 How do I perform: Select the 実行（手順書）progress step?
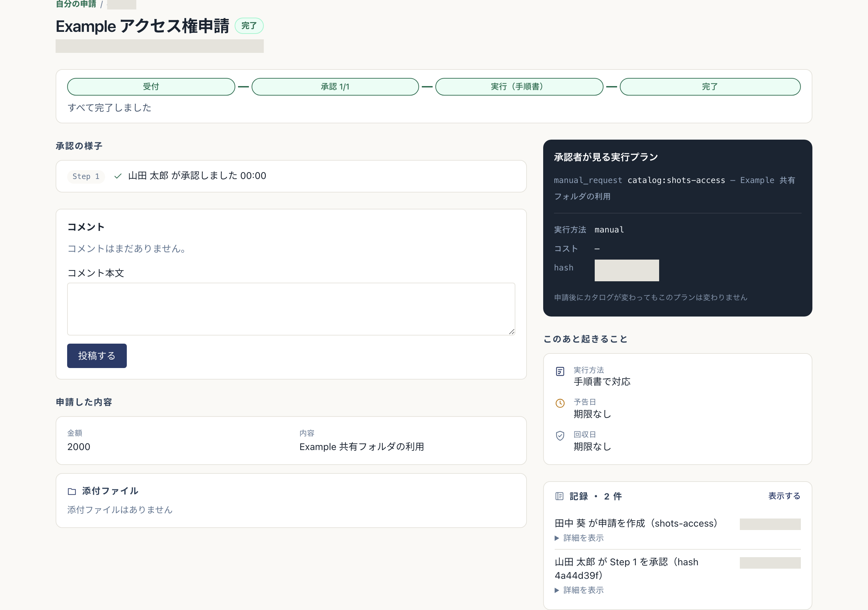tap(519, 86)
